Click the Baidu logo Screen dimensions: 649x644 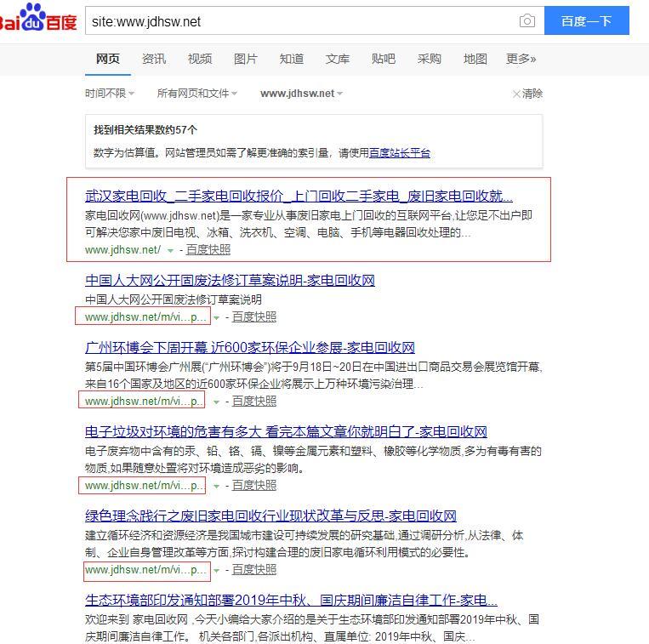coord(37,18)
